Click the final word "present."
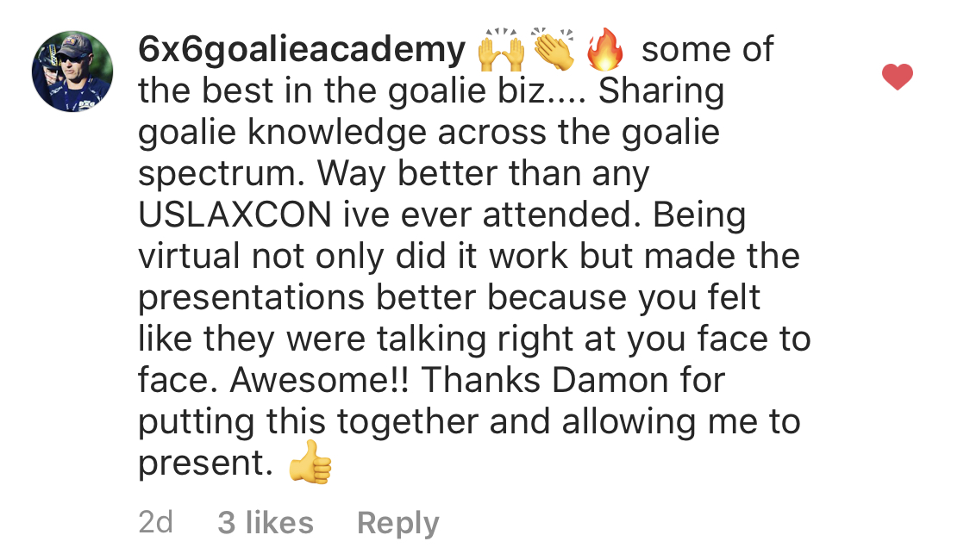970x560 pixels. pyautogui.click(x=205, y=464)
